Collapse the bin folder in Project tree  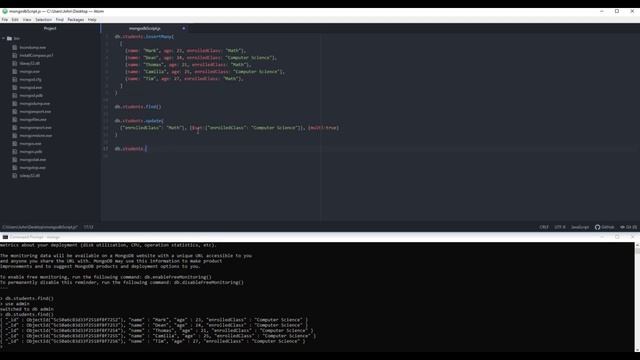(x=4, y=38)
